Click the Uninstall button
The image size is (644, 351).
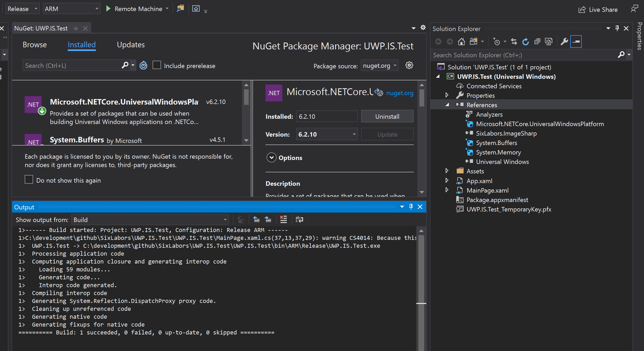click(387, 116)
